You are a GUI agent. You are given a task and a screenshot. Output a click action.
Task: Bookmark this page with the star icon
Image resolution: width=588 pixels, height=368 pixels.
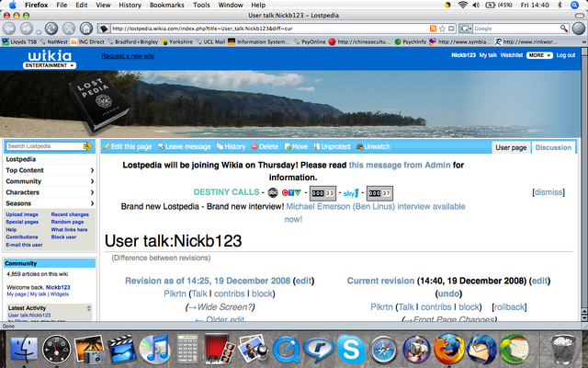[x=442, y=29]
